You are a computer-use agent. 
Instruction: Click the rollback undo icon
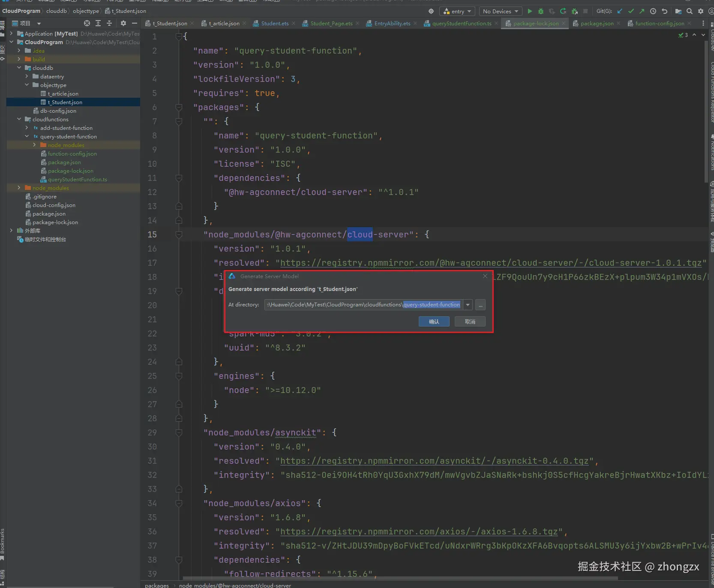pyautogui.click(x=664, y=11)
